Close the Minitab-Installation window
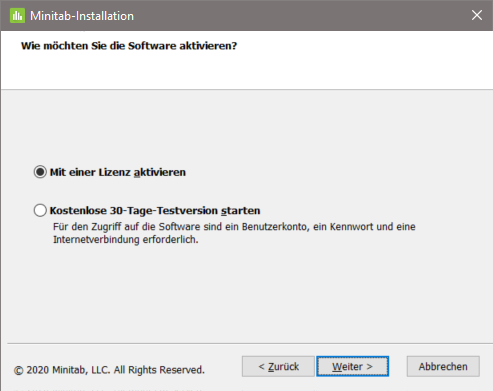Screen dimensions: 493x391 [x=477, y=15]
